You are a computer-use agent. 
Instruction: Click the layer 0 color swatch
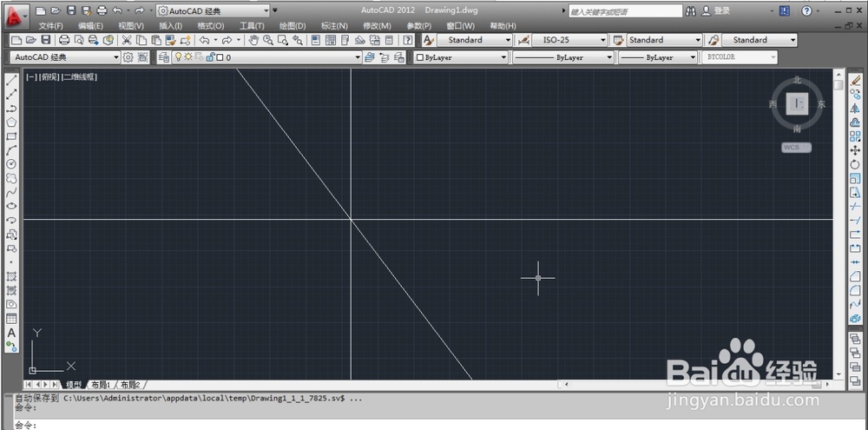[220, 57]
